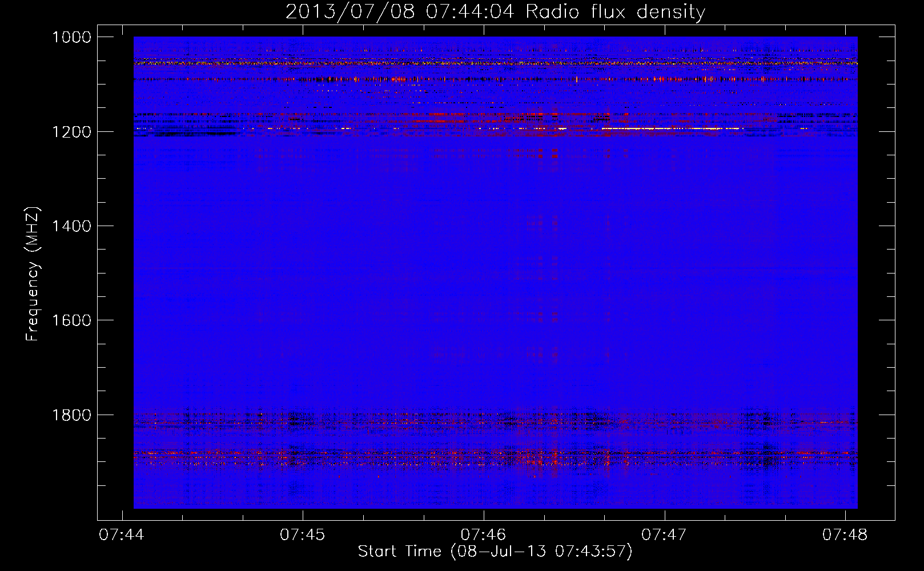Click the 1800 frequency tick label

pos(71,415)
